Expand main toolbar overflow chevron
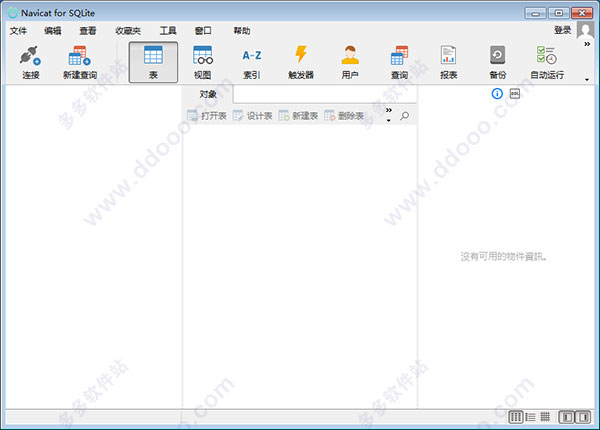 tap(587, 44)
